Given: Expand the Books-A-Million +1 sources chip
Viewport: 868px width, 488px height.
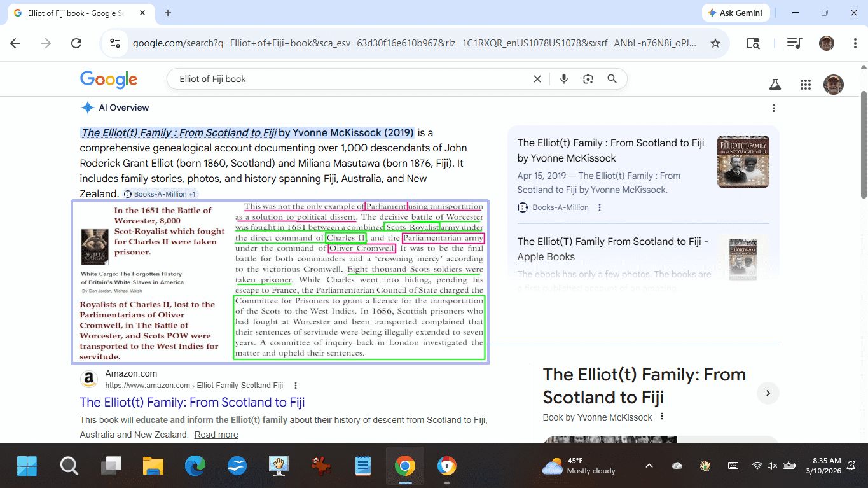Looking at the screenshot, I should point(160,194).
